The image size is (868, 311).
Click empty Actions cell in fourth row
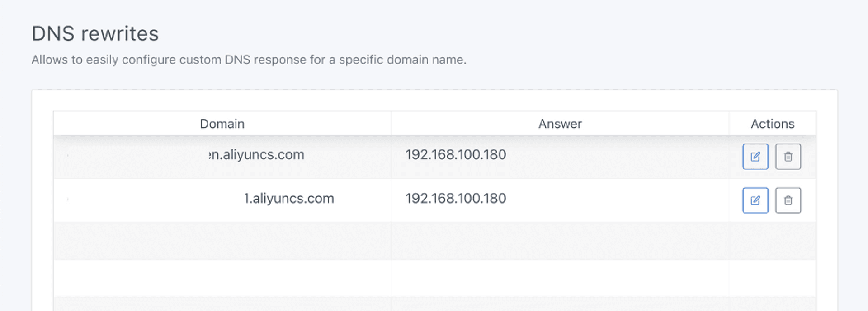click(x=772, y=278)
